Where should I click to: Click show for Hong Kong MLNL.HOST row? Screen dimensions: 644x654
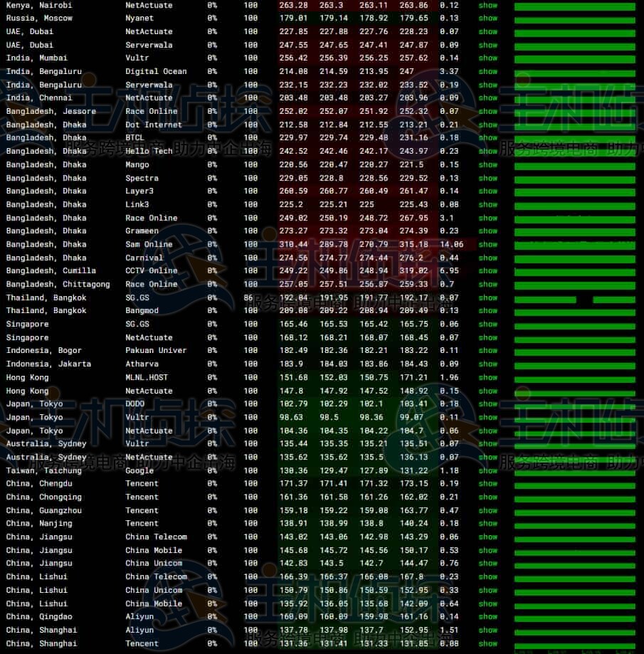[x=488, y=378]
